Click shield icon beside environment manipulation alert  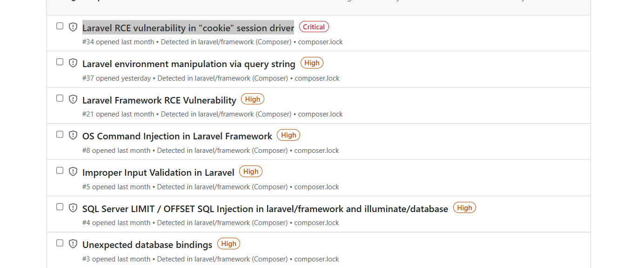[x=73, y=63]
